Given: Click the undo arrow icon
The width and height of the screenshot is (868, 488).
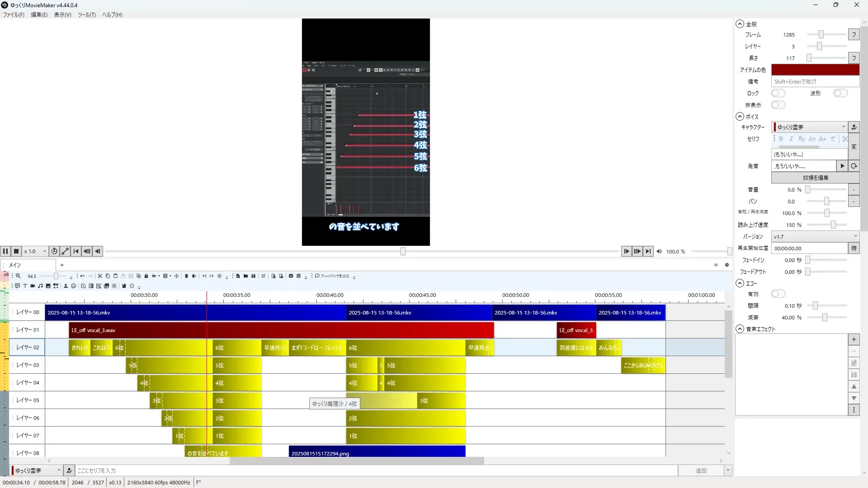Looking at the screenshot, I should pyautogui.click(x=82, y=276).
